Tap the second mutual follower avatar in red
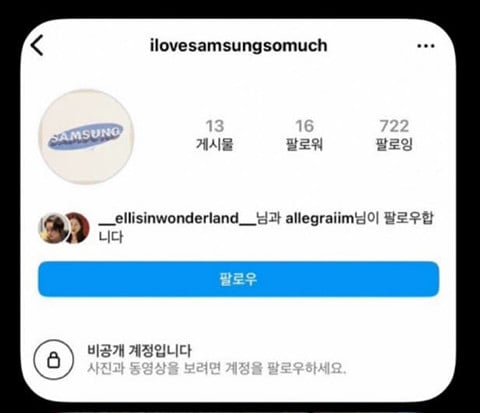480x413 pixels. [79, 228]
